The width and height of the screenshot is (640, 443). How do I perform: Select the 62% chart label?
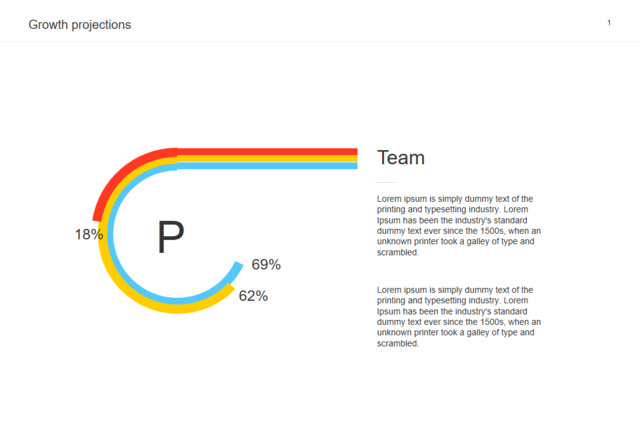[x=253, y=296]
